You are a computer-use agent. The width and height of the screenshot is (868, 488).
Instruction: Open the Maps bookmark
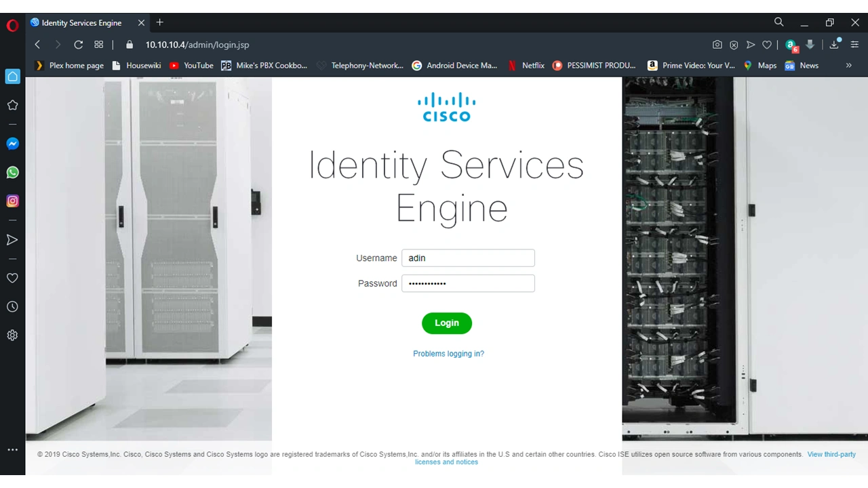(x=759, y=66)
